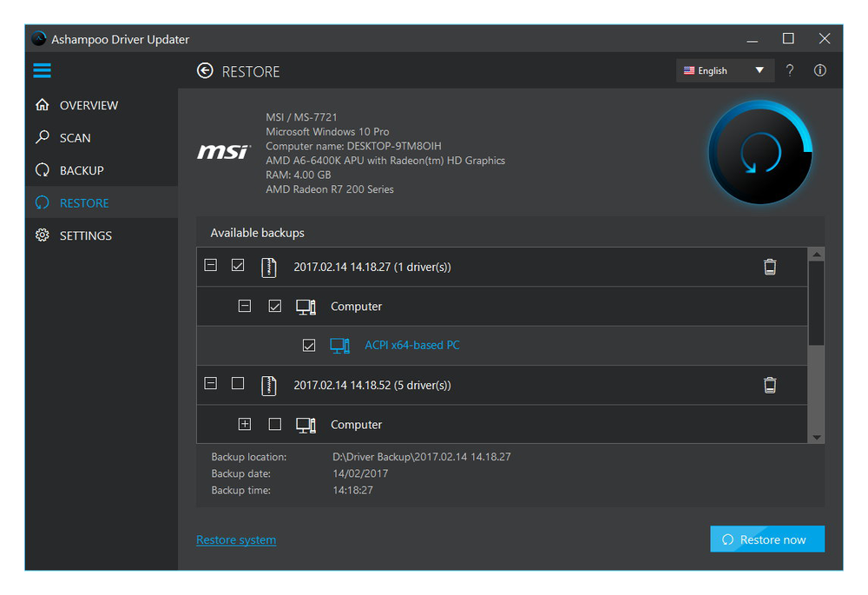868x595 pixels.
Task: Go to the BACKUP section
Action: (x=102, y=170)
